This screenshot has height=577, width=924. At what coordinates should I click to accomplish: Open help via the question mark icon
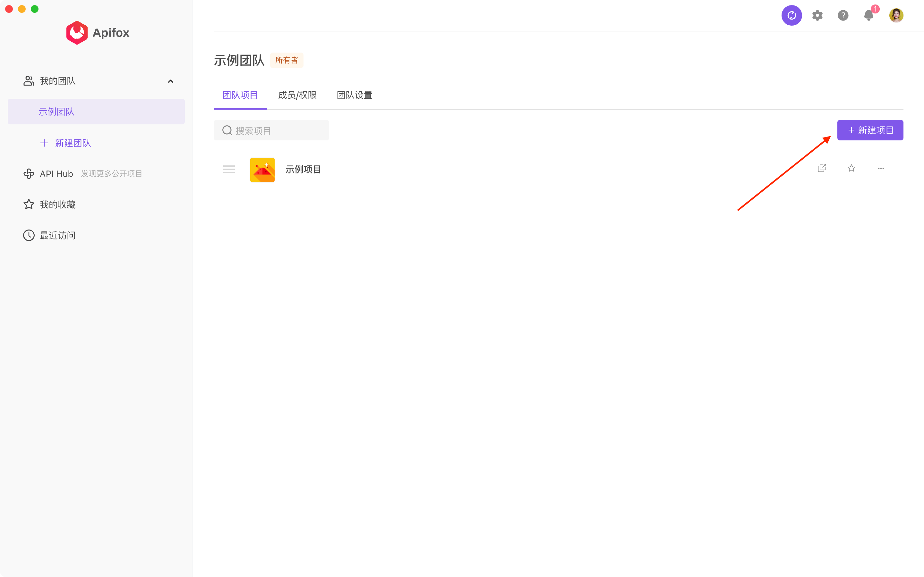tap(843, 16)
